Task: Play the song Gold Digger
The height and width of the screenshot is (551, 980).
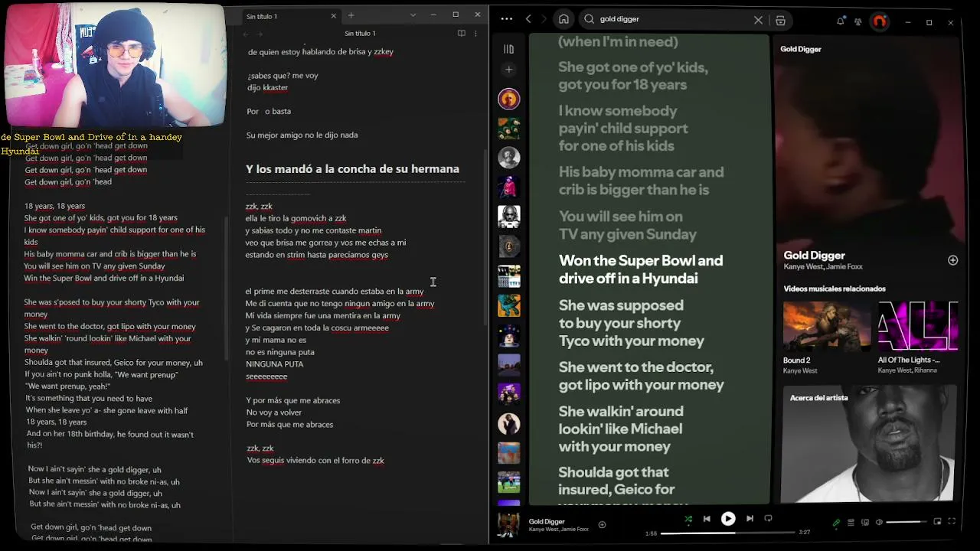Action: point(728,519)
